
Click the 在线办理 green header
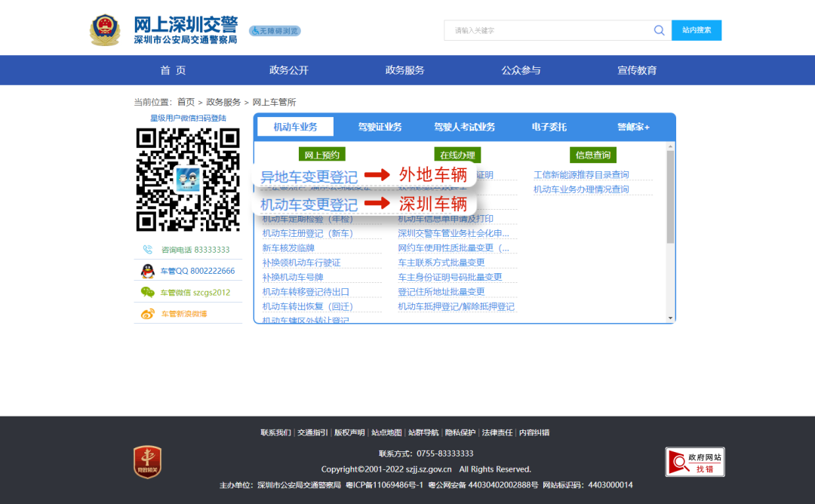(x=457, y=155)
